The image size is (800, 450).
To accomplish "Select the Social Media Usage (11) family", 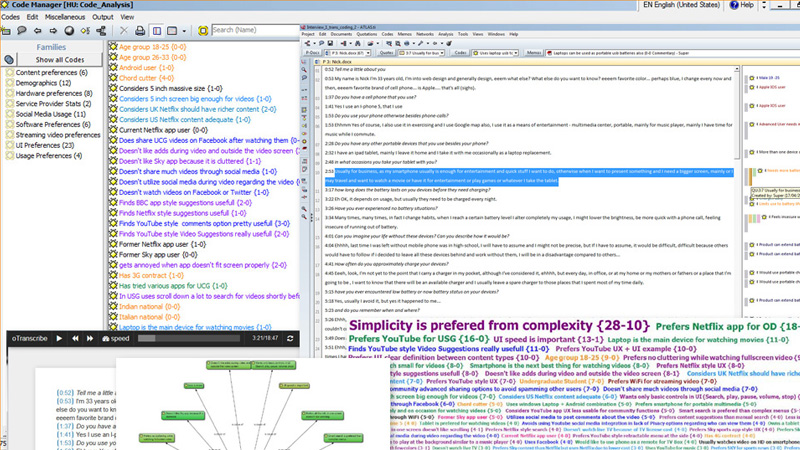I will [x=50, y=114].
